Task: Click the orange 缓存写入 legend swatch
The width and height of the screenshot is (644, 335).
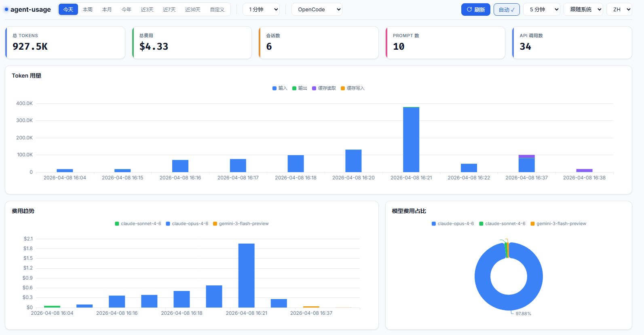Action: pyautogui.click(x=343, y=88)
